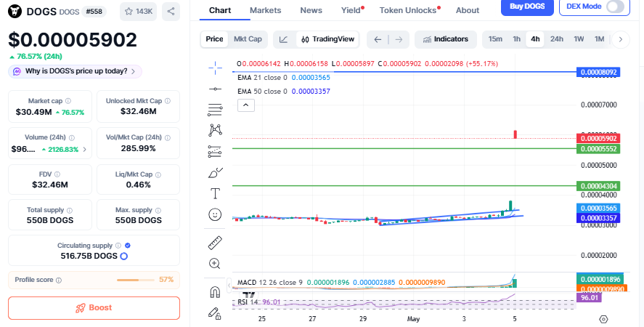Set chart interval to 15m
The width and height of the screenshot is (644, 327).
pyautogui.click(x=495, y=39)
